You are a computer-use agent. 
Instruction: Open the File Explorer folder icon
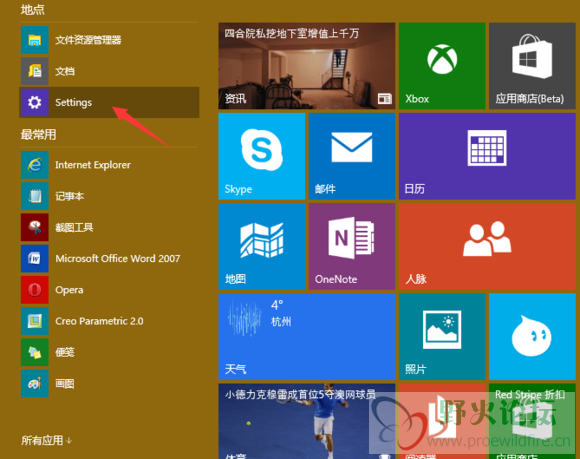coord(34,40)
